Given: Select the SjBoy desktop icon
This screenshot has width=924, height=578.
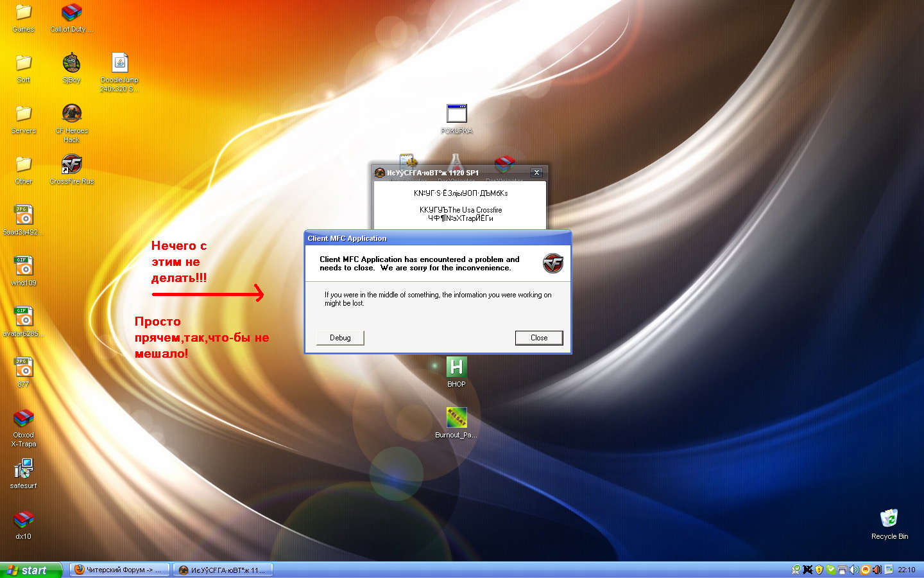Looking at the screenshot, I should click(72, 69).
